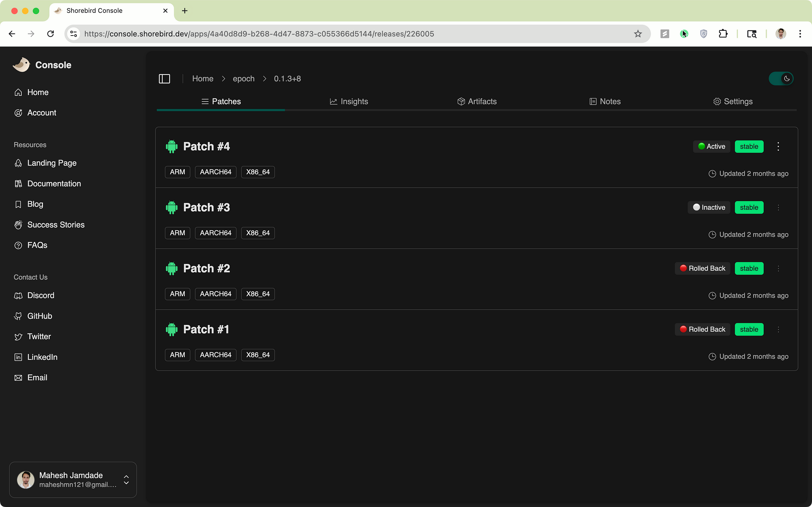
Task: Open Patch #4 three-dot options menu
Action: click(x=778, y=147)
